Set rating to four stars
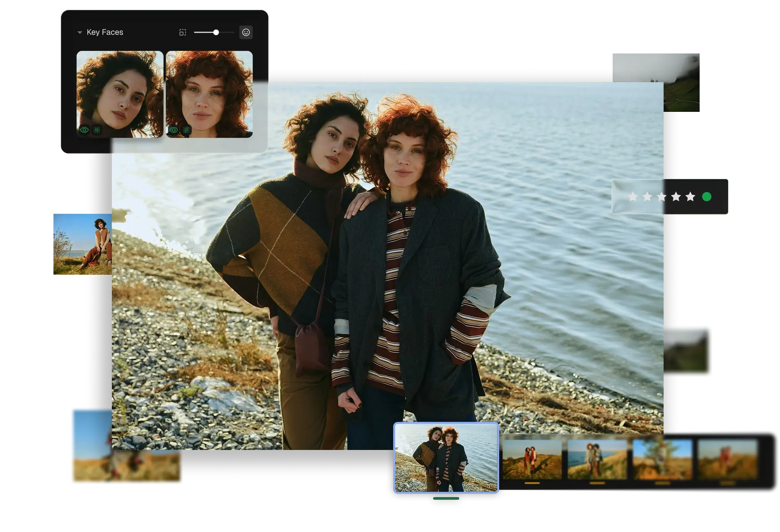 coord(676,197)
